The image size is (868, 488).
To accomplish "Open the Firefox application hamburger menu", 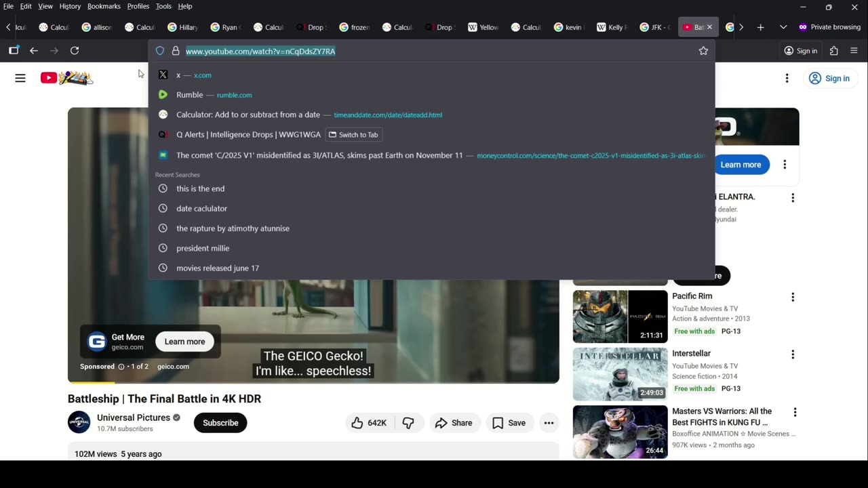I will coord(854,51).
